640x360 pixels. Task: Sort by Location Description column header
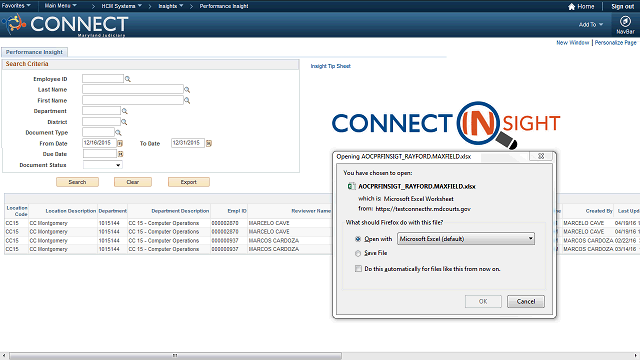pos(71,211)
